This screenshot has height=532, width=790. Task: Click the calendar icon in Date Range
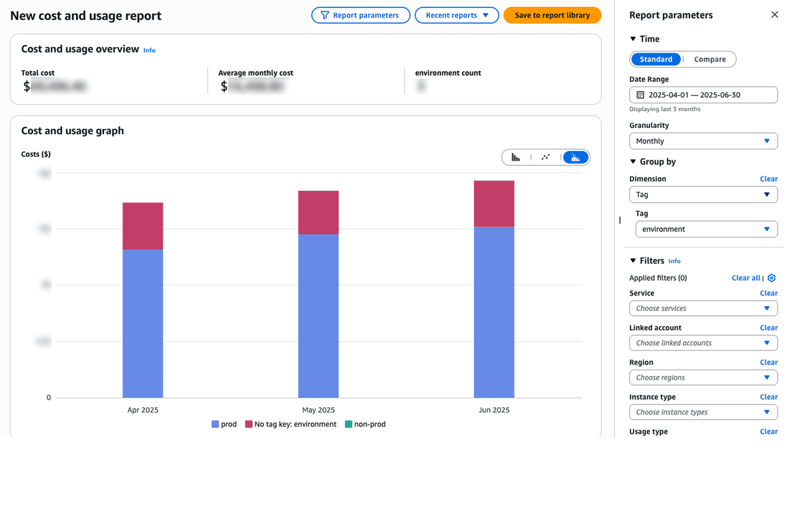[x=640, y=95]
